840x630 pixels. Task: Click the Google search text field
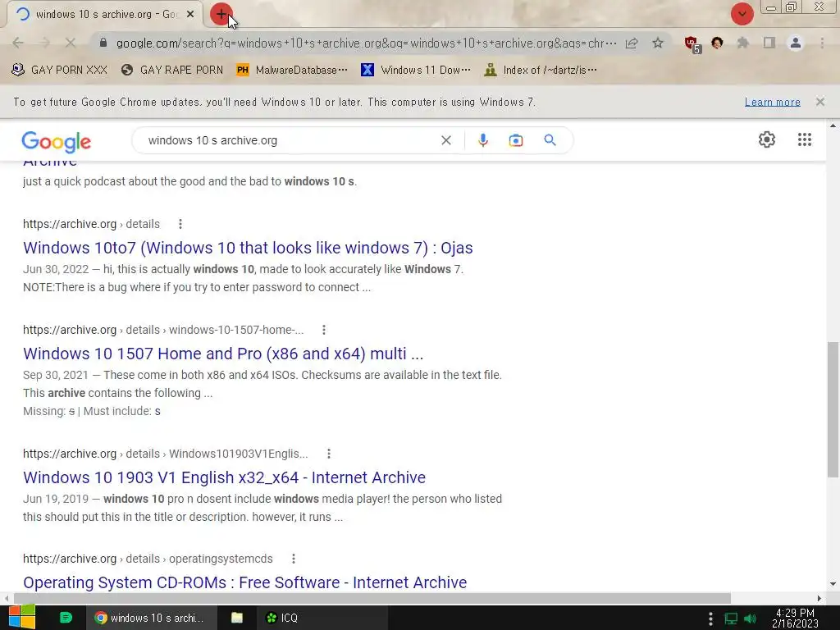coord(290,140)
